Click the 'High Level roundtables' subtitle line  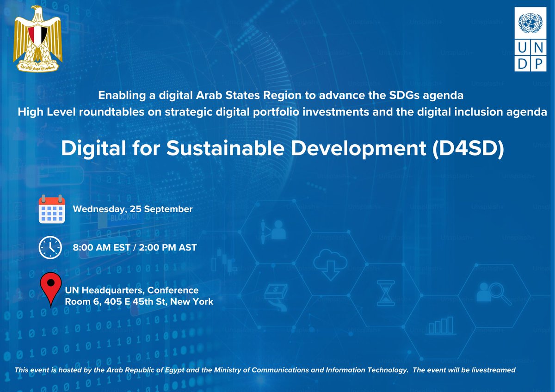[x=283, y=112]
